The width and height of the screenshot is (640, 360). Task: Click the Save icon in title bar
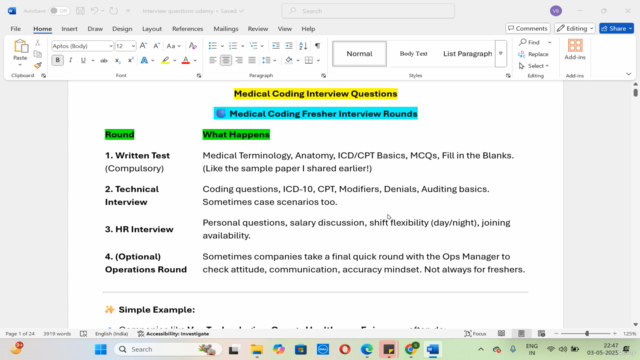pos(80,11)
